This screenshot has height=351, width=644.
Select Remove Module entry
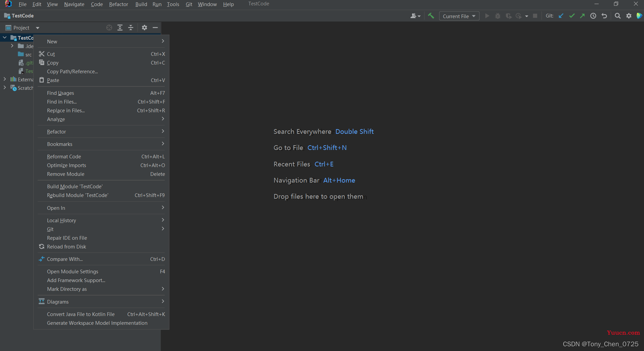(x=101, y=174)
